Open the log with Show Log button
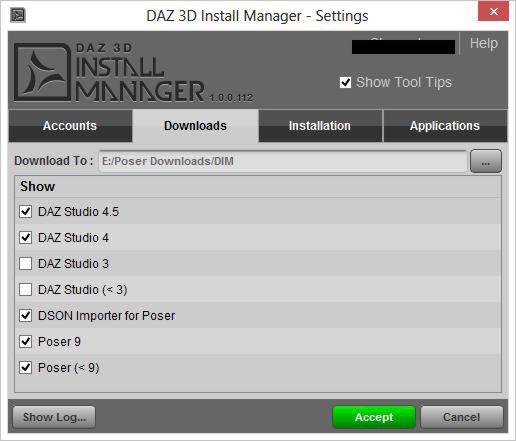516x441 pixels. coord(54,417)
